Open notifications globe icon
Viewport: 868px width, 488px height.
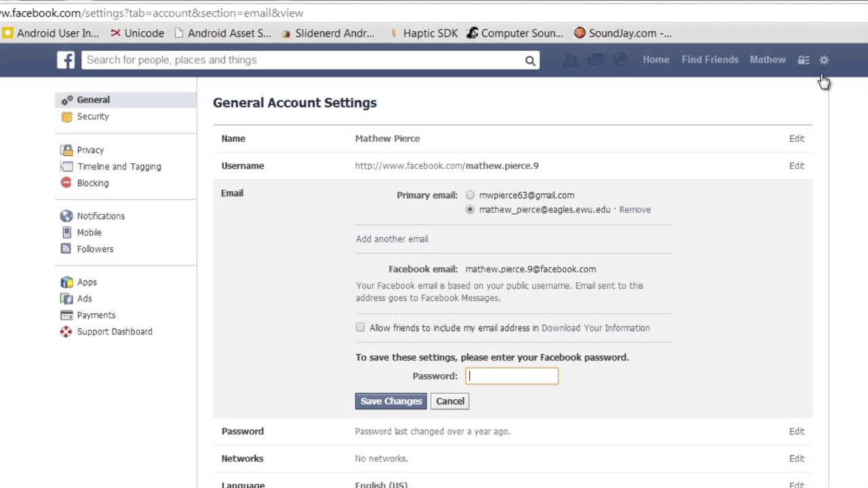click(x=620, y=60)
